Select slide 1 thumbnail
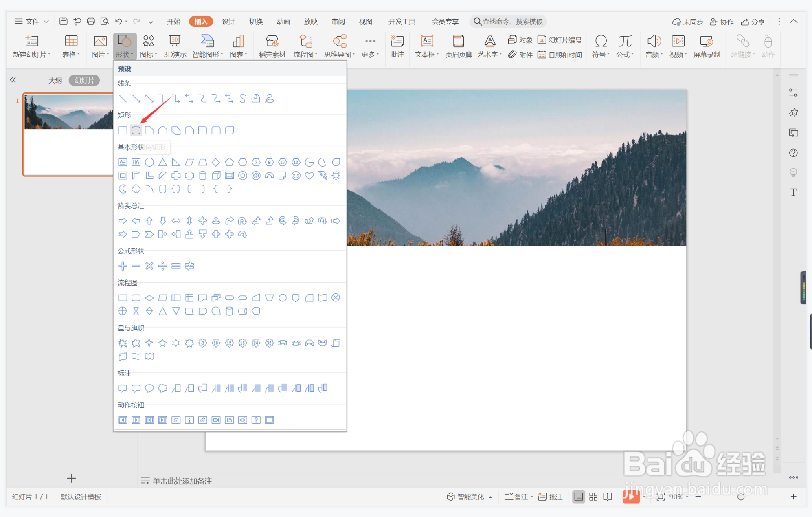Image resolution: width=812 pixels, height=517 pixels. coord(68,134)
